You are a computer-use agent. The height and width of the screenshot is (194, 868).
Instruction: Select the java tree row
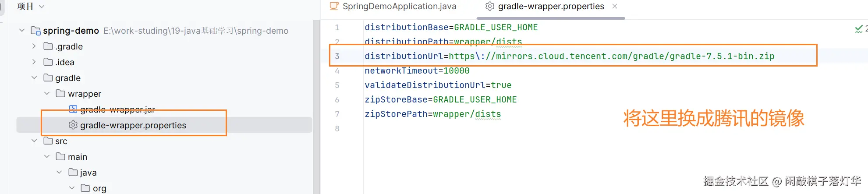click(164, 172)
